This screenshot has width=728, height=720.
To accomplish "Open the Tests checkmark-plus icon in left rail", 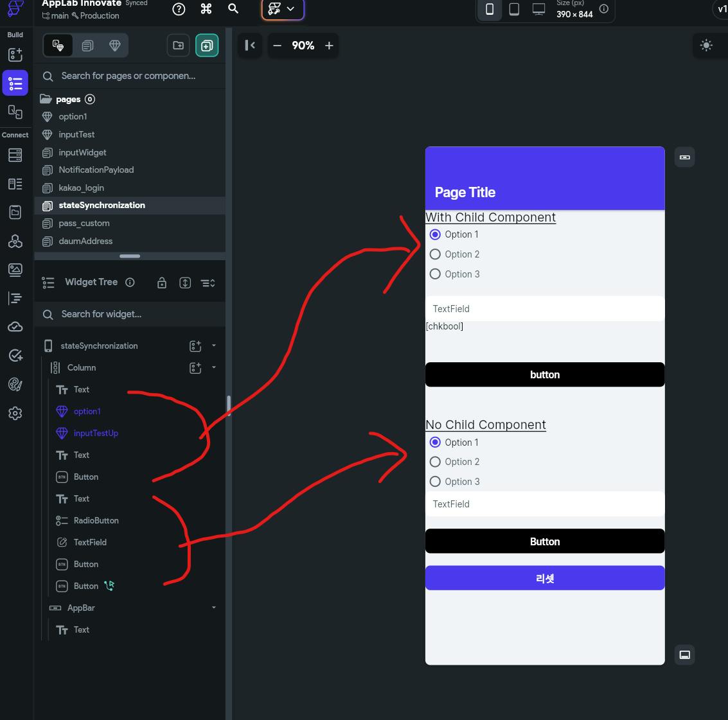I will pyautogui.click(x=15, y=356).
